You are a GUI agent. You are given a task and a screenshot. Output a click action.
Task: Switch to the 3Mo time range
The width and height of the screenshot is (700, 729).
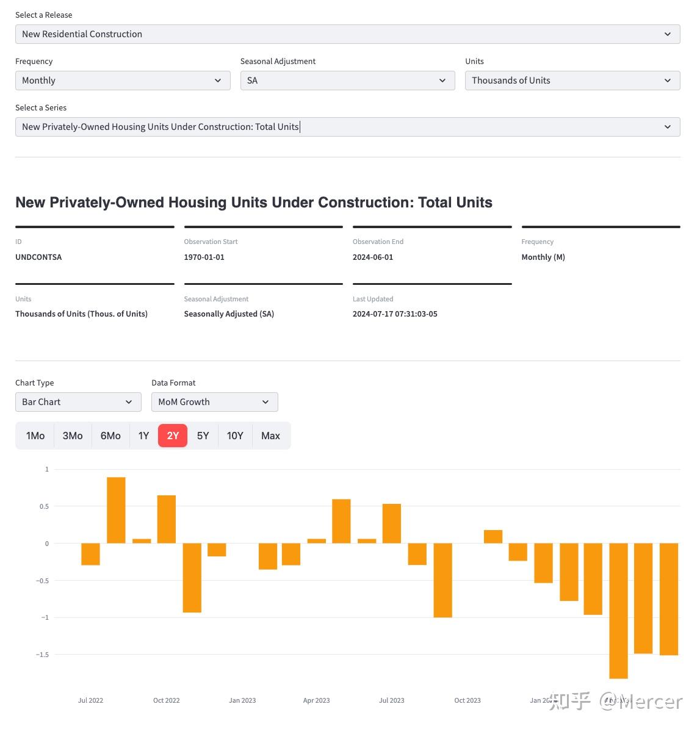73,436
